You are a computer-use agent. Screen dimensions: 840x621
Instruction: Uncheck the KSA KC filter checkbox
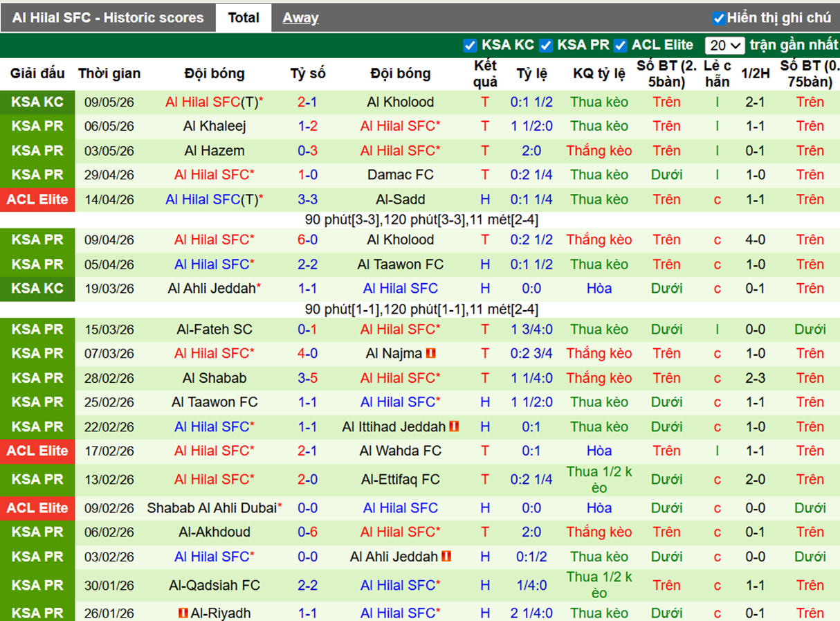click(x=471, y=46)
